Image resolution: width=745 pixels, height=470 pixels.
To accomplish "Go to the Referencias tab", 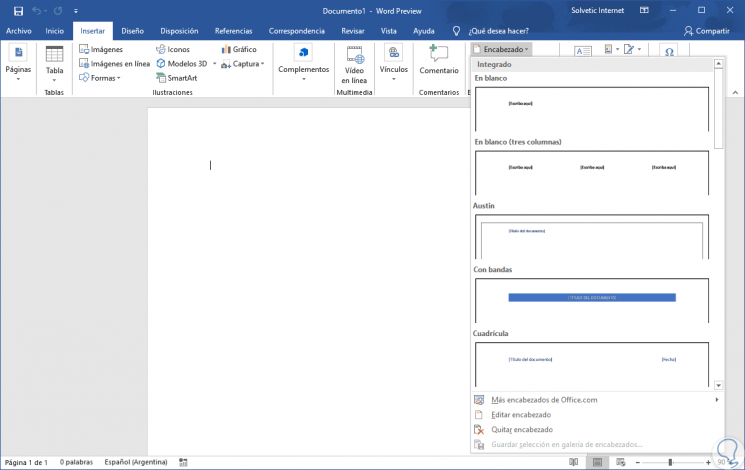I will click(233, 31).
